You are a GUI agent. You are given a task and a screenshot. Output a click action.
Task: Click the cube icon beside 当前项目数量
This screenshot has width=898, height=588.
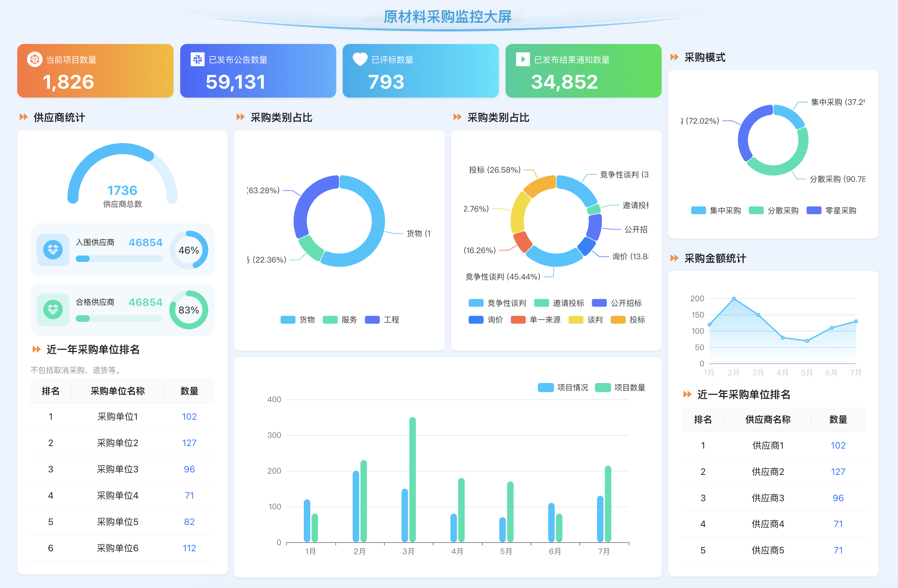pos(34,59)
